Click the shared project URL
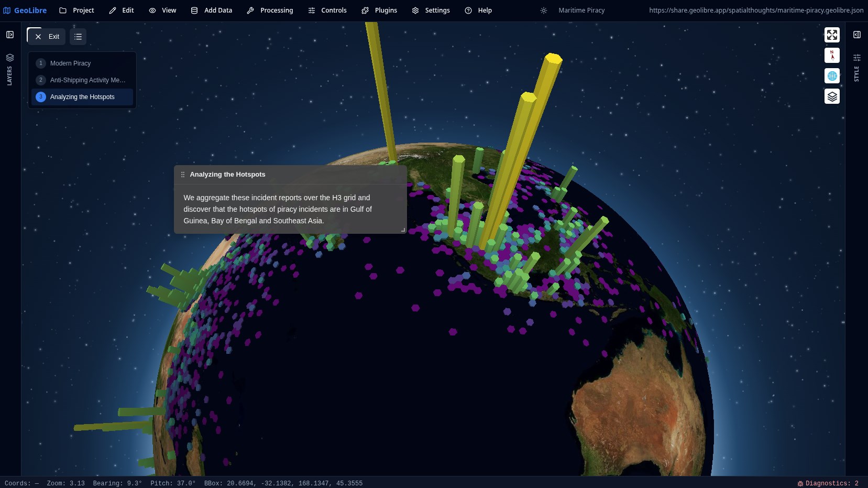 point(756,10)
